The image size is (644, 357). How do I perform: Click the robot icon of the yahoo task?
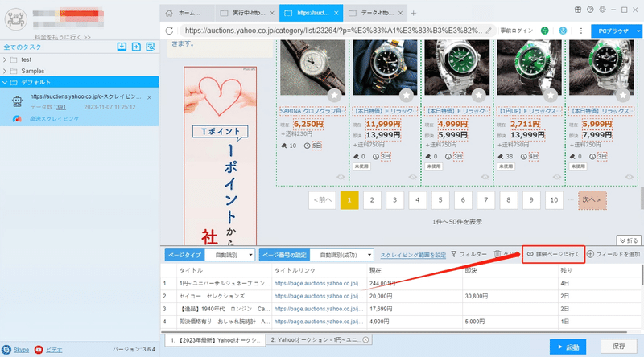(x=17, y=101)
